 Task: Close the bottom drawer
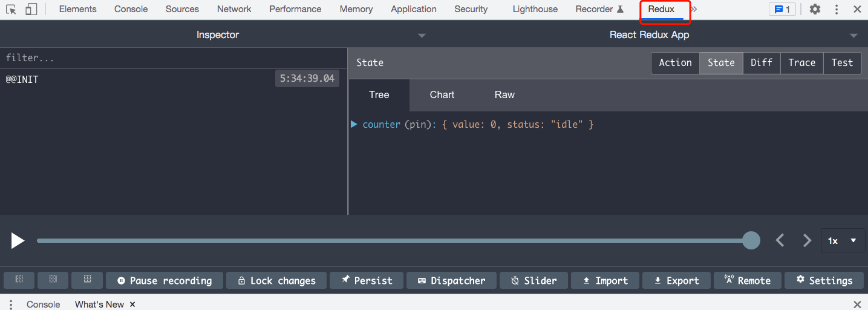click(857, 304)
